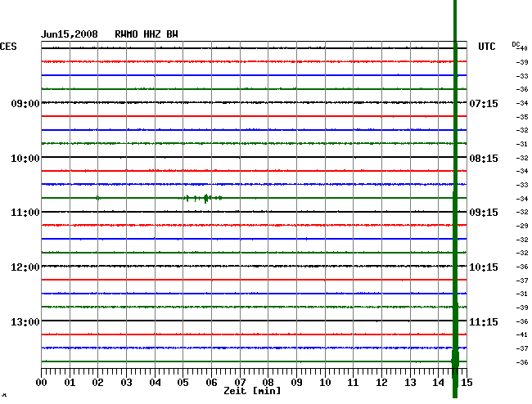Pick the 10 minute axis label
The width and height of the screenshot is (532, 404).
[x=325, y=383]
